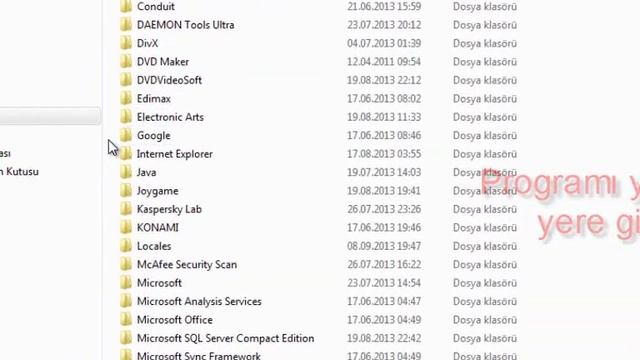Click the KONAMI folder icon
Screen dimensions: 640x360
(126, 227)
